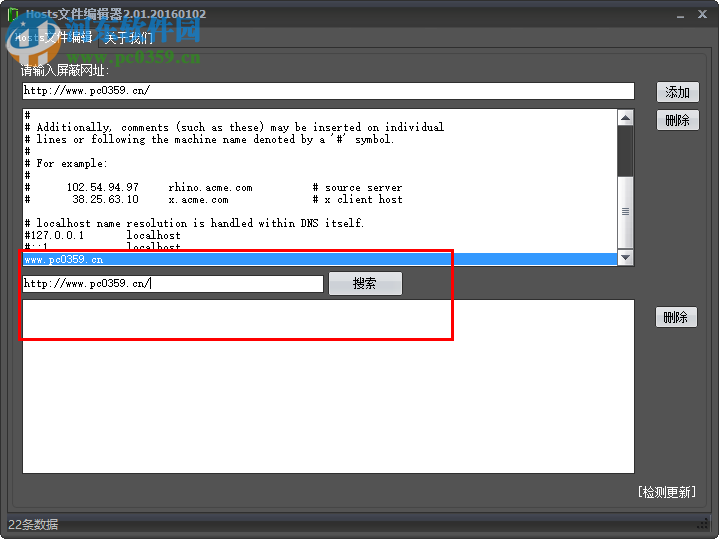Image resolution: width=719 pixels, height=539 pixels.
Task: Close the Hosts editor window
Action: (702, 14)
